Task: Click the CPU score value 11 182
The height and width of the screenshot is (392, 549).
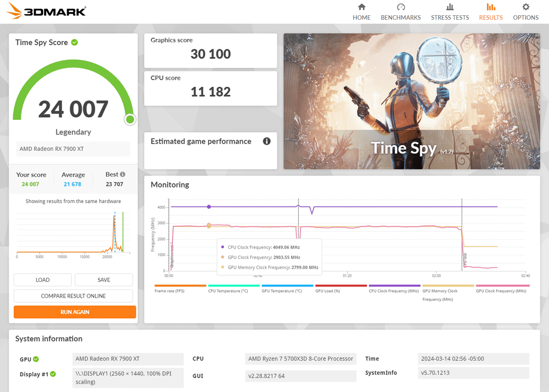Action: (210, 91)
